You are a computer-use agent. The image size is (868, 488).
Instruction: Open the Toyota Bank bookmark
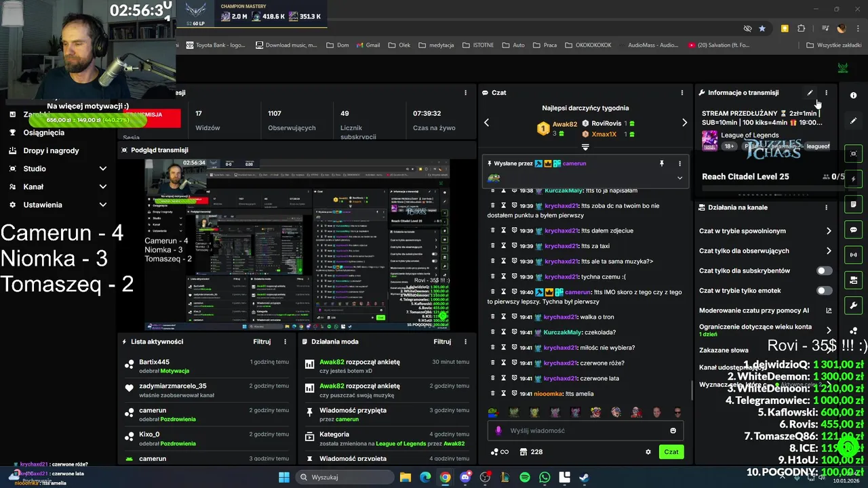[x=215, y=45]
